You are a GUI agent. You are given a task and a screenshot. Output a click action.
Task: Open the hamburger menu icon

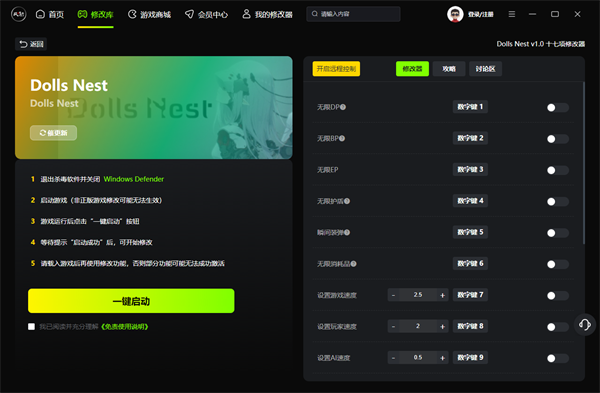(512, 14)
